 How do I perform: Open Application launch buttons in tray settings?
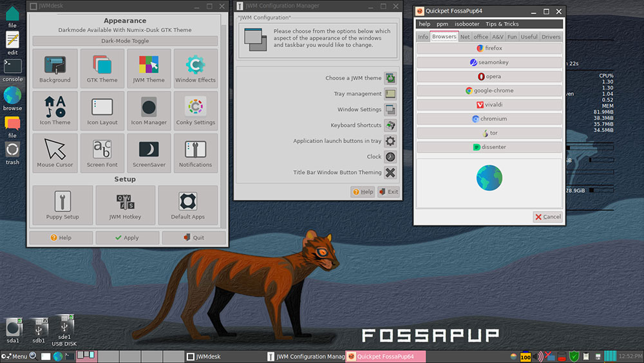[x=390, y=141]
